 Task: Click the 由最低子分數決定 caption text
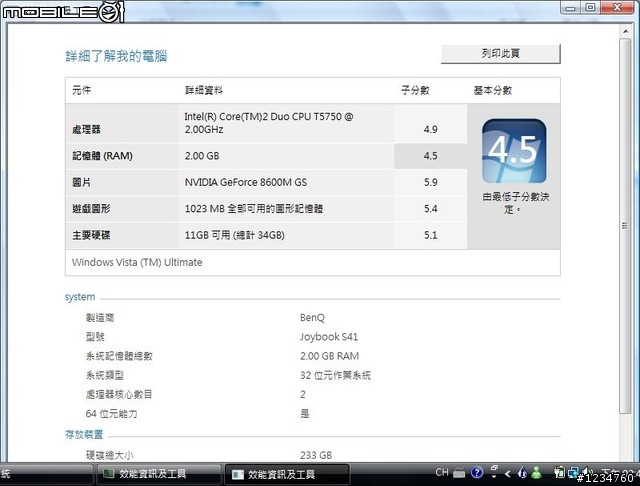point(516,203)
